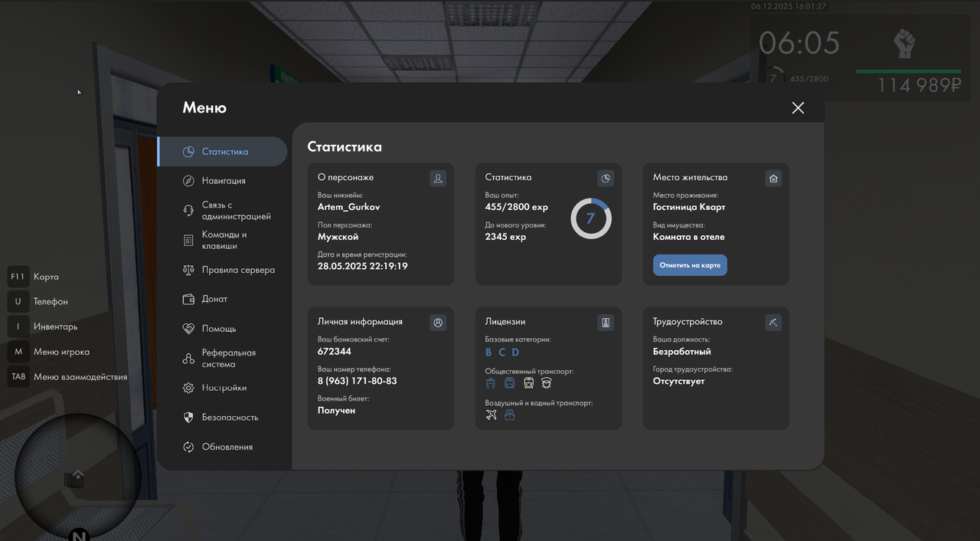Viewport: 980px width, 541px height.
Task: Click the list icon beside Команды и клавиши
Action: 188,241
